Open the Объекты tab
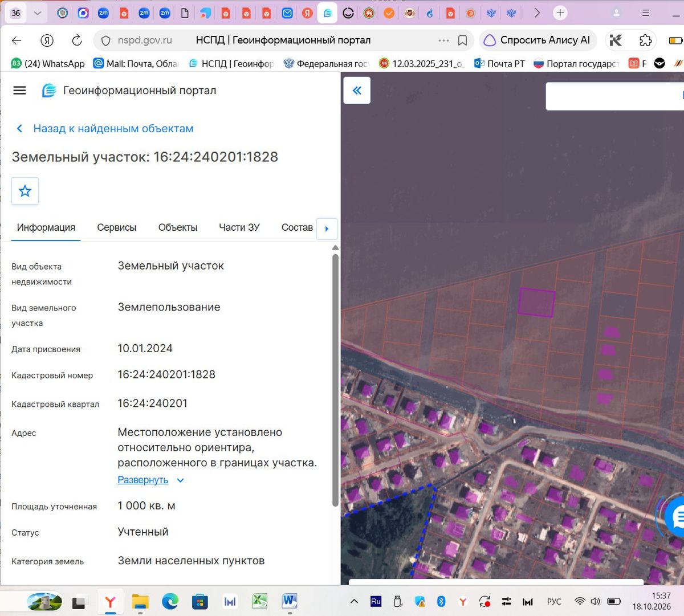 [x=178, y=227]
